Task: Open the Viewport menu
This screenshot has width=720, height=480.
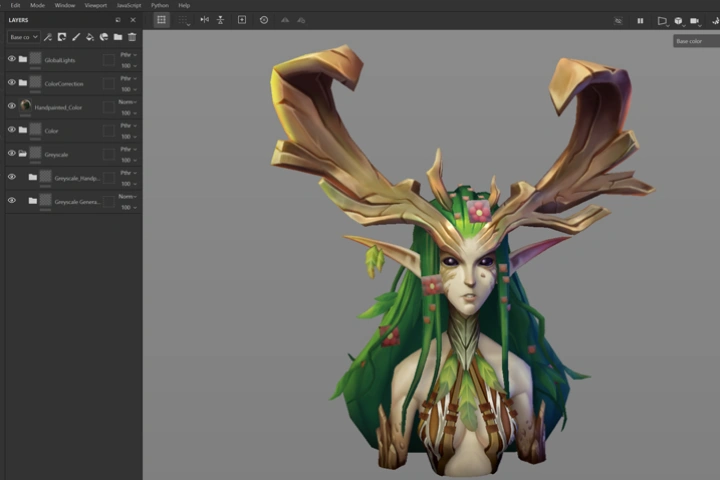Action: [x=96, y=6]
